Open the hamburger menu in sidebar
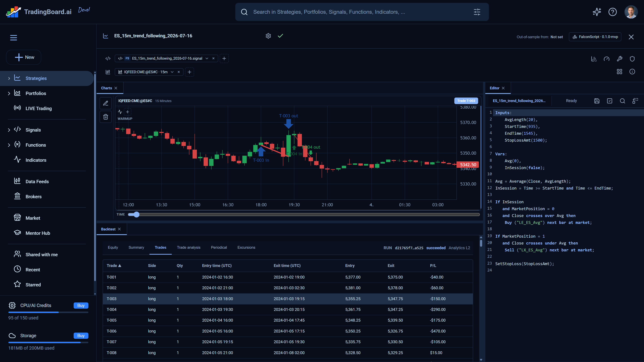 pyautogui.click(x=13, y=38)
